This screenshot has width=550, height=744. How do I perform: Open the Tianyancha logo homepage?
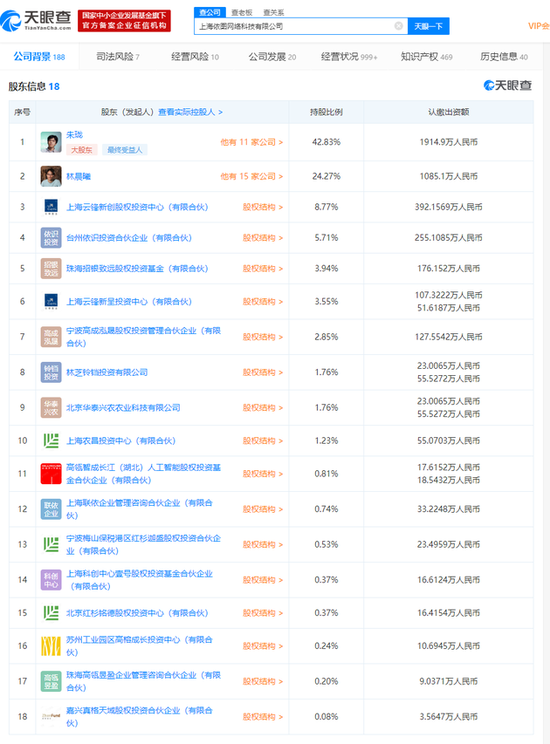point(36,20)
